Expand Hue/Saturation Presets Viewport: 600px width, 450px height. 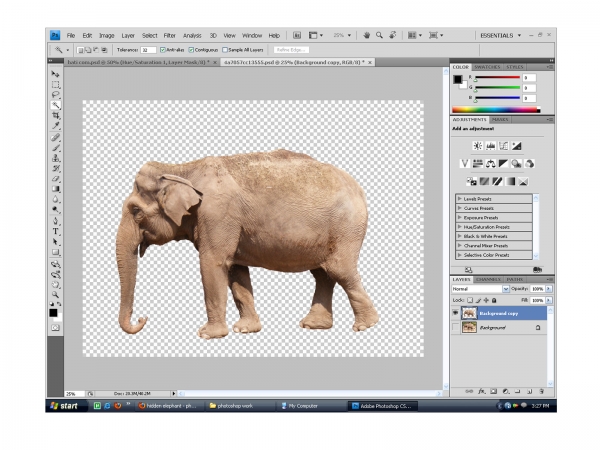point(460,227)
